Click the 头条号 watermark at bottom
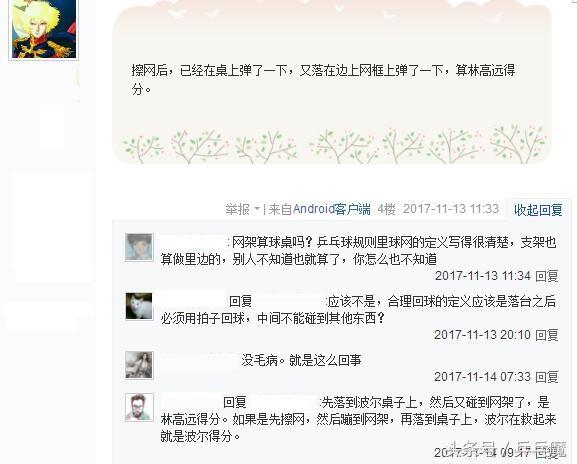 point(508,449)
